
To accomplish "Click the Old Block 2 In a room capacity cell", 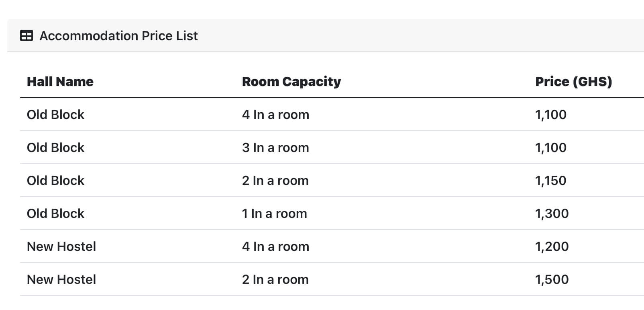I will (x=275, y=181).
